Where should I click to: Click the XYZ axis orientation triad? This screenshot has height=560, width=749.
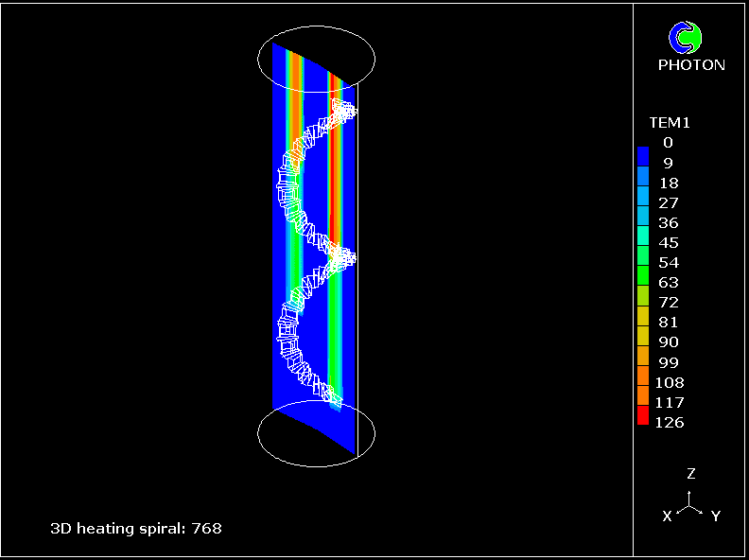coord(690,501)
